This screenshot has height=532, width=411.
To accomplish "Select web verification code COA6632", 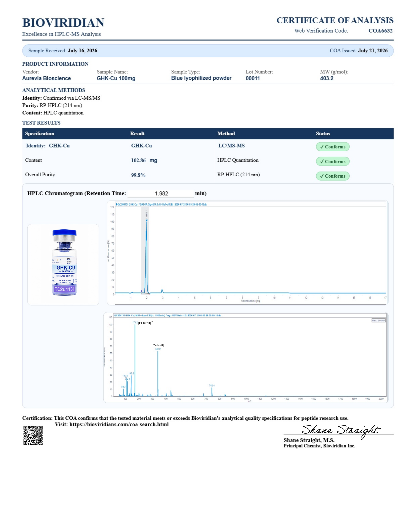I will tap(380, 31).
